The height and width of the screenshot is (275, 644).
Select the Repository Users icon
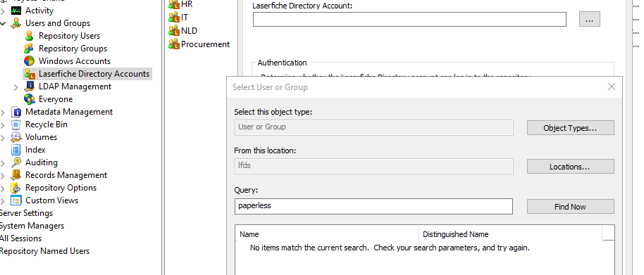click(29, 36)
